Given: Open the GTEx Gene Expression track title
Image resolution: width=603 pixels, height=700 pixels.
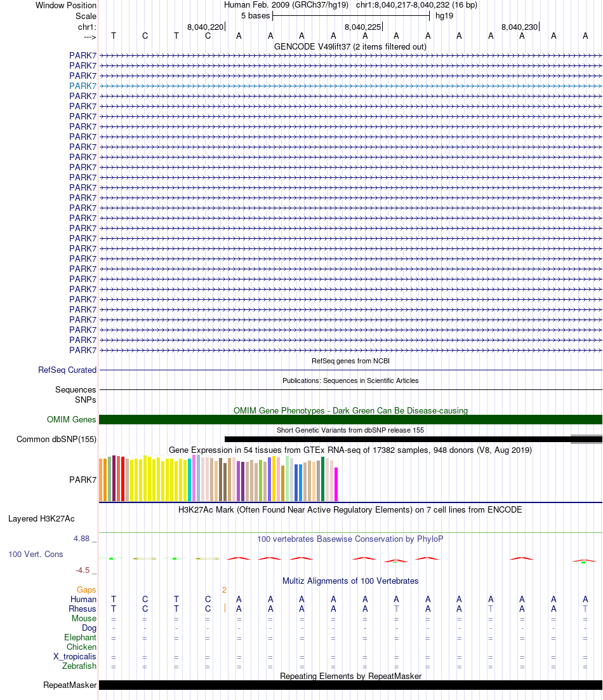Looking at the screenshot, I should [x=350, y=450].
